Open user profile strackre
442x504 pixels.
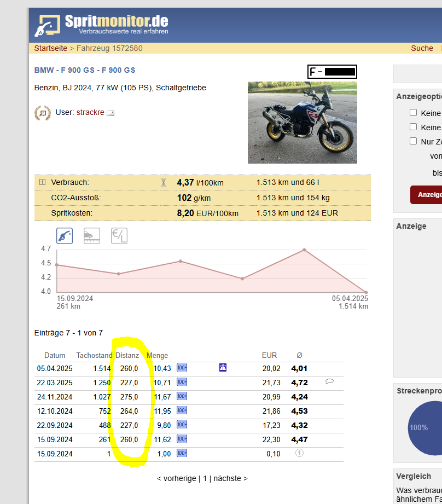click(x=90, y=113)
